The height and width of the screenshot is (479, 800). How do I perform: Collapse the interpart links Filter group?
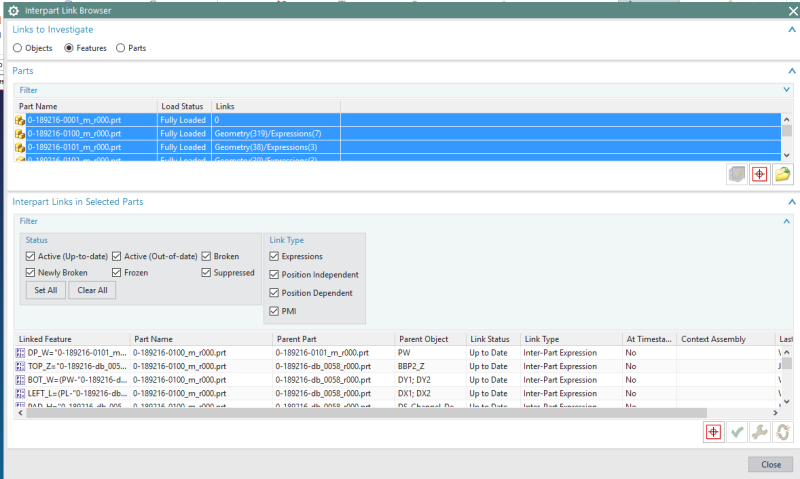click(786, 221)
